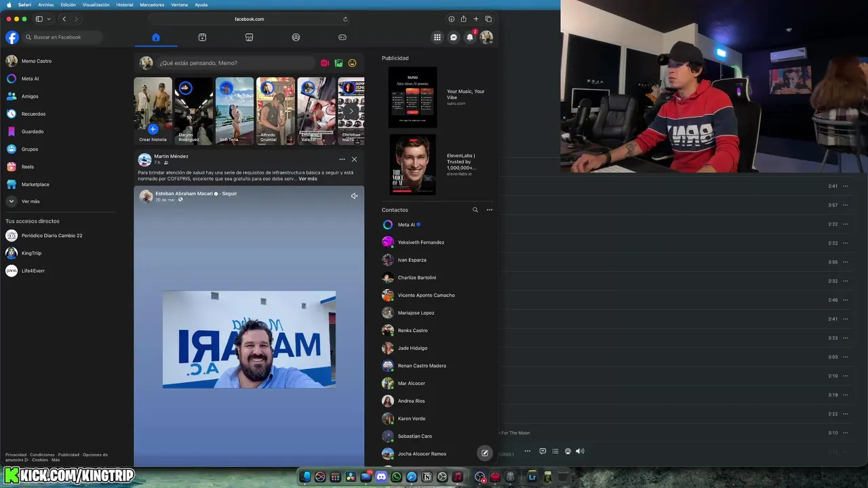
Task: Open the Facebook menu grid icon
Action: 437,37
